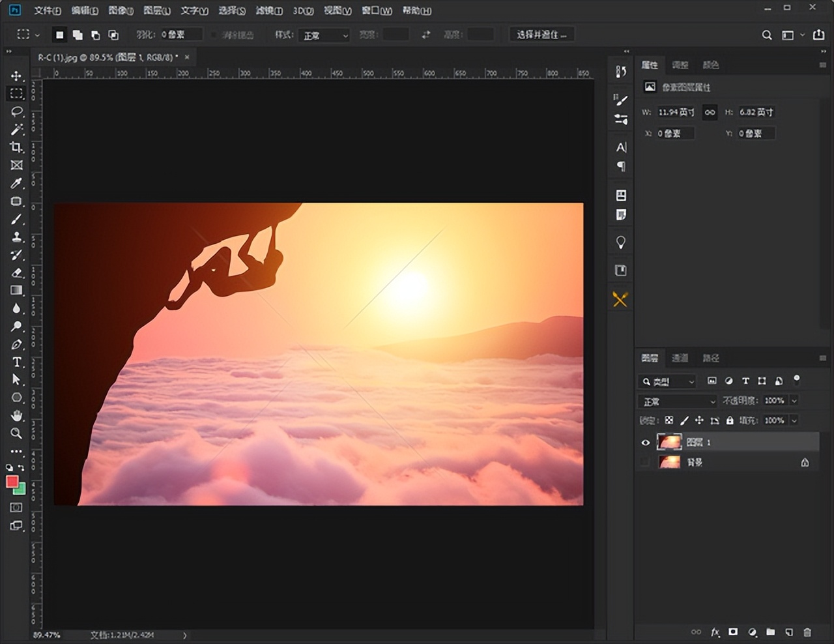Screen dimensions: 834x644
Task: Hide 图层 1 using eye icon
Action: 645,443
